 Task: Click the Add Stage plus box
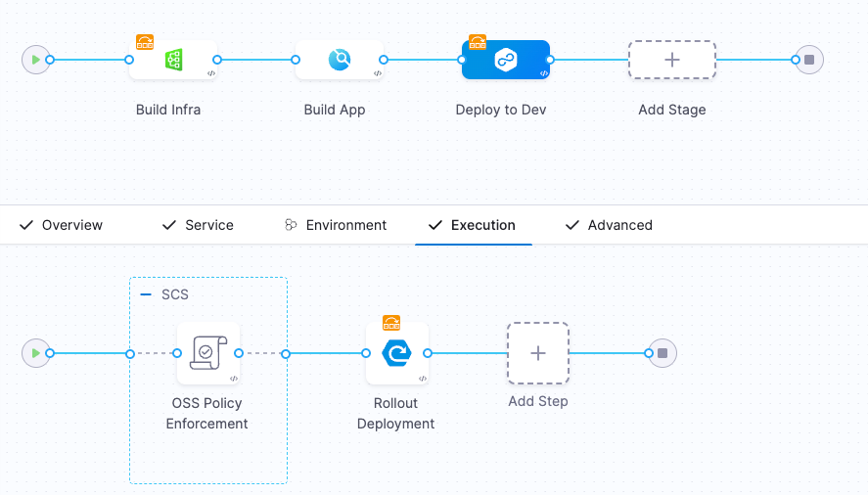pos(672,60)
